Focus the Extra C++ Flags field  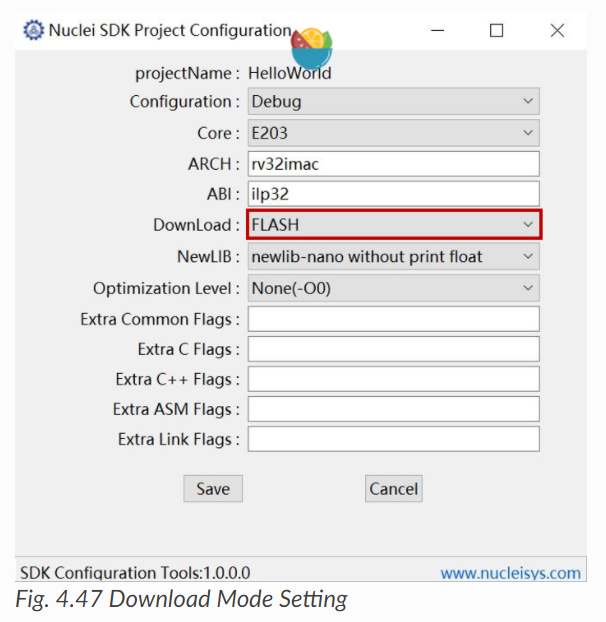tap(393, 379)
